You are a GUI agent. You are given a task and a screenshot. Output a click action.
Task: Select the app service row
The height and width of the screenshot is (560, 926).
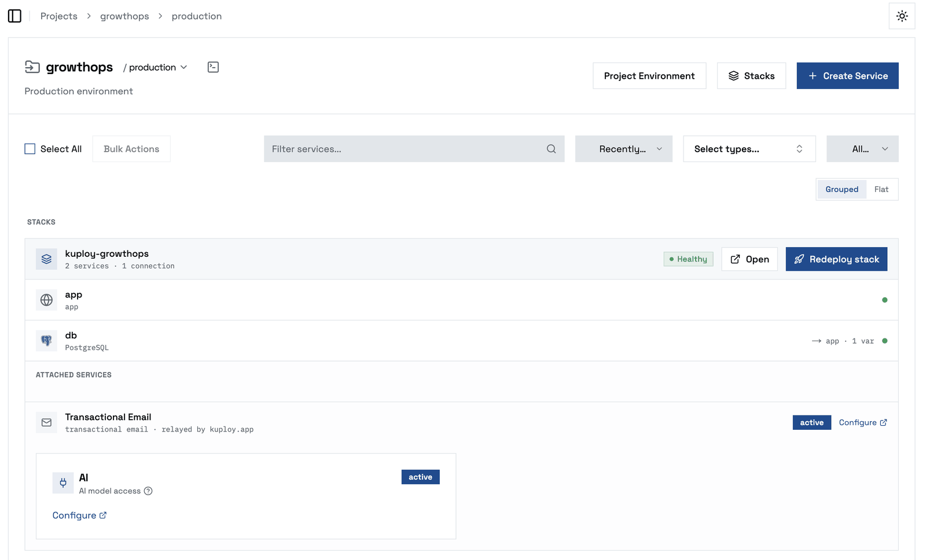461,300
